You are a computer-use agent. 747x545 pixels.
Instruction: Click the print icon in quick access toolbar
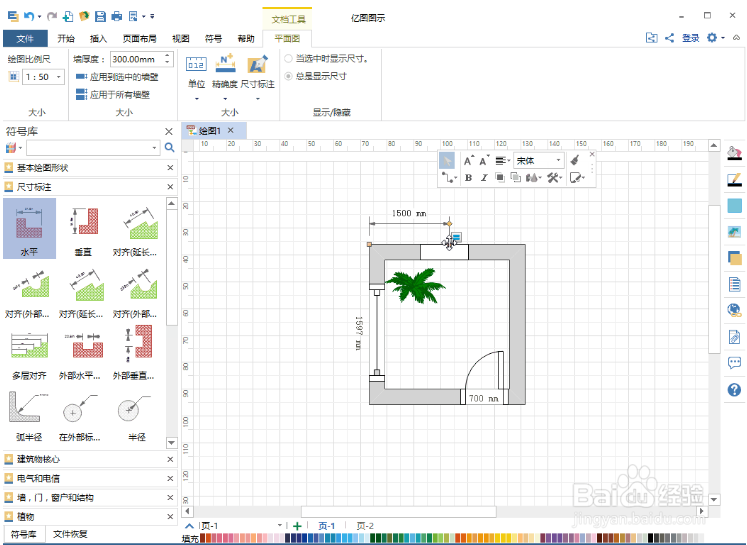tap(116, 16)
